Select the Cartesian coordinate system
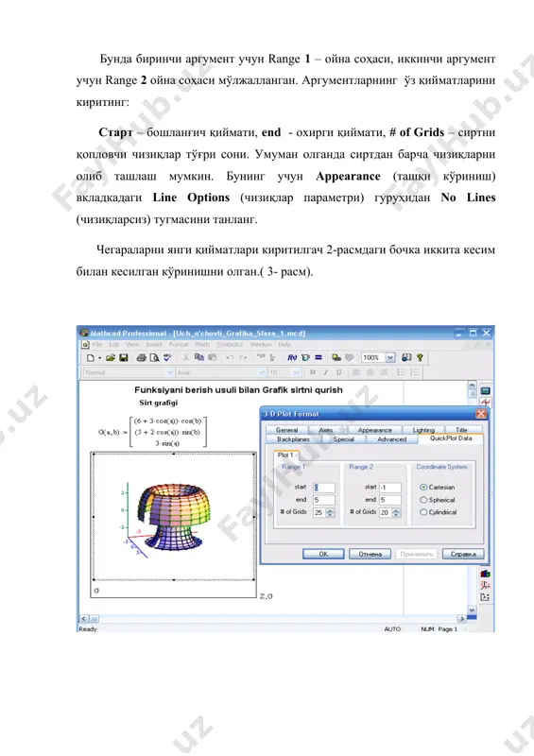 437,487
